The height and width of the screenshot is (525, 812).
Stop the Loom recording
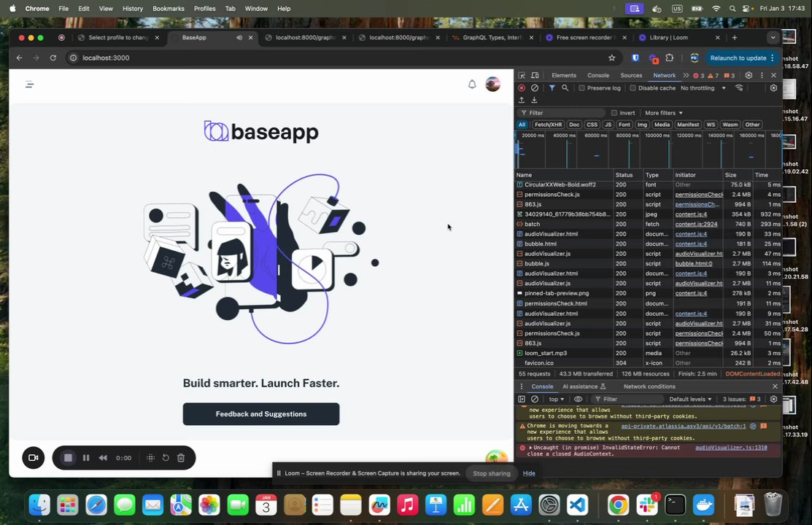click(x=68, y=458)
